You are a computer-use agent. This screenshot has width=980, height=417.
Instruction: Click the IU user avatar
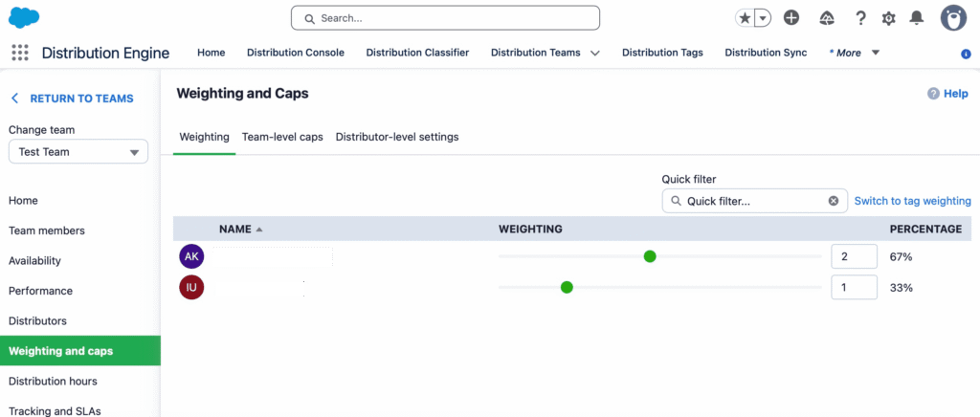(191, 288)
